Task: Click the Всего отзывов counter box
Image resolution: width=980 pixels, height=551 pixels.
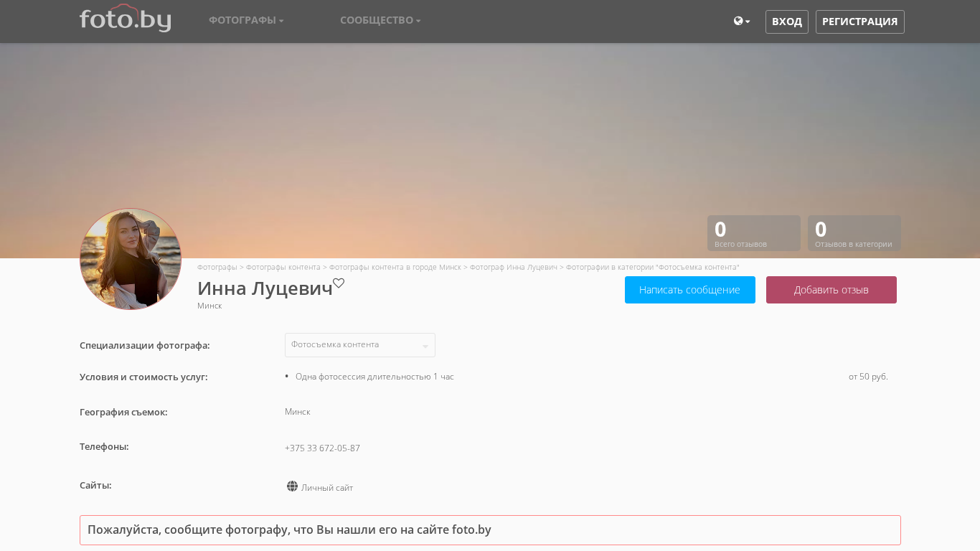Action: (754, 233)
